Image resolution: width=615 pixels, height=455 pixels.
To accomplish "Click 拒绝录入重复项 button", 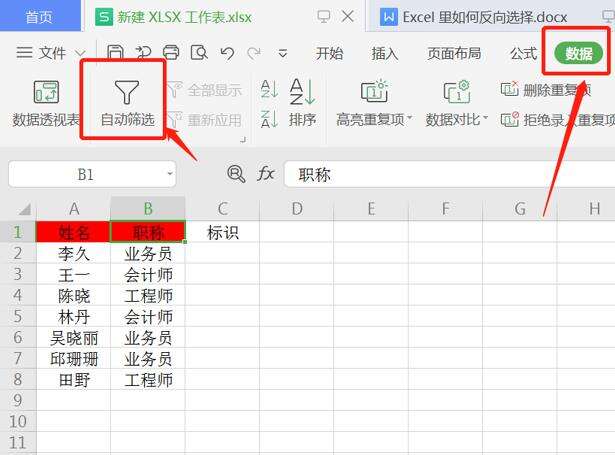I will (558, 120).
